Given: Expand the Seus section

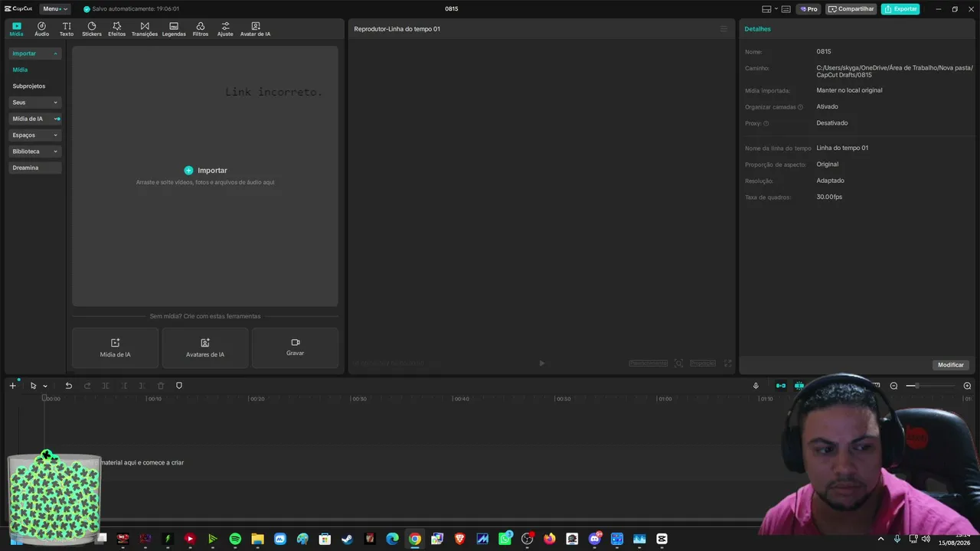Looking at the screenshot, I should (x=34, y=103).
